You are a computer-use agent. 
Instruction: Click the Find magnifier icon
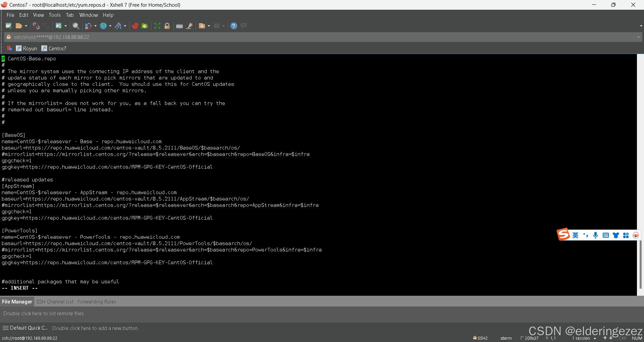coord(76,26)
